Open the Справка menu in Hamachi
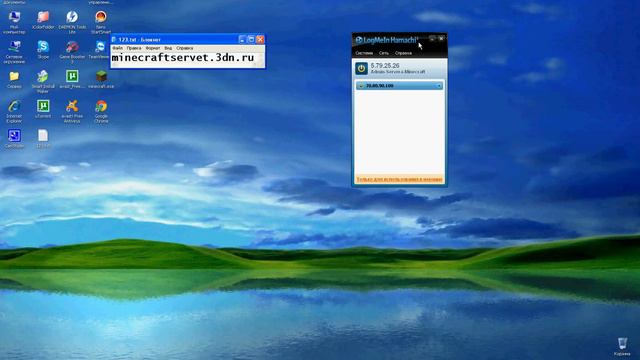The height and width of the screenshot is (360, 640). (403, 53)
